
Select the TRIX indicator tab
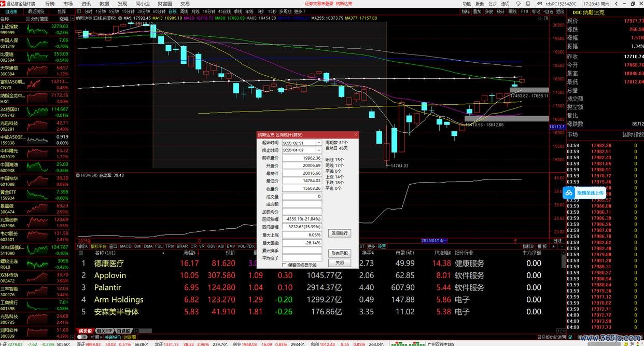pos(170,246)
